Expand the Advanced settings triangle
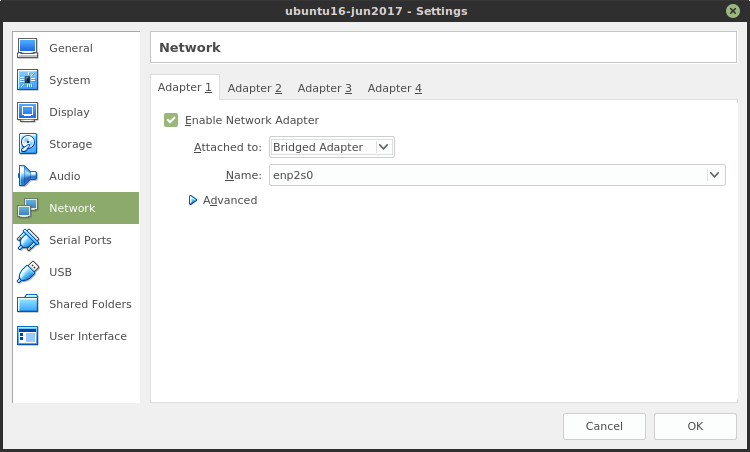 [x=193, y=200]
